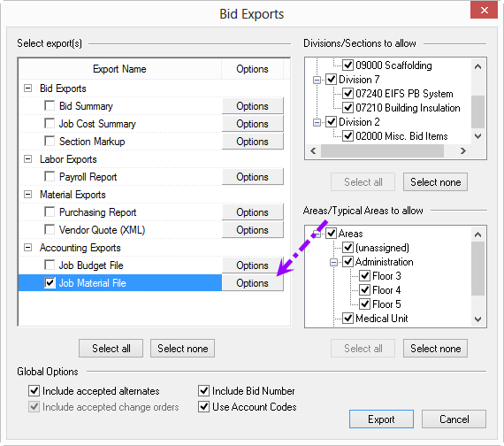Click the Divisions horizontal scroll right arrow
Image resolution: width=504 pixels, height=446 pixels.
click(x=462, y=150)
